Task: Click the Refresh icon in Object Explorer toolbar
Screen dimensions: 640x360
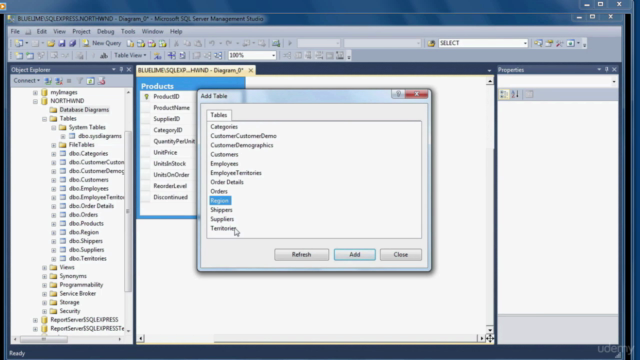Action: tap(91, 81)
